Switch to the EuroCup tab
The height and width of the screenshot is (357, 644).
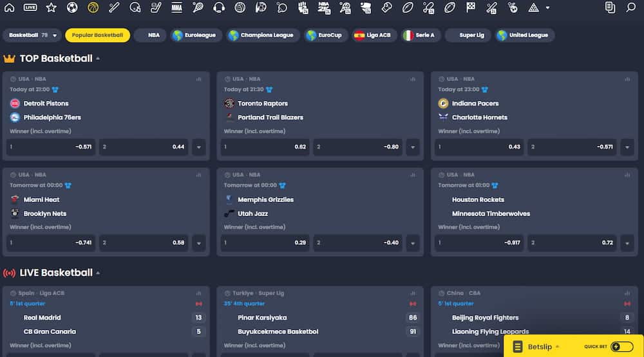point(325,35)
